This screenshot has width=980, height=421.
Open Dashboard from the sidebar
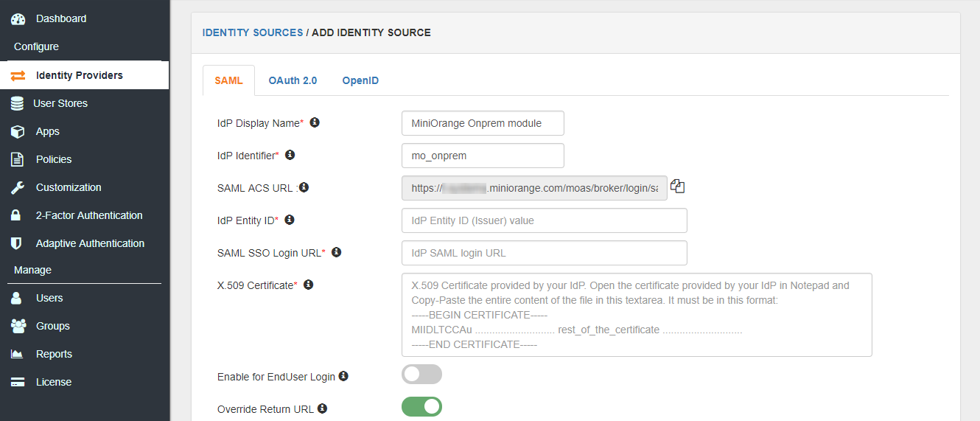pos(61,18)
